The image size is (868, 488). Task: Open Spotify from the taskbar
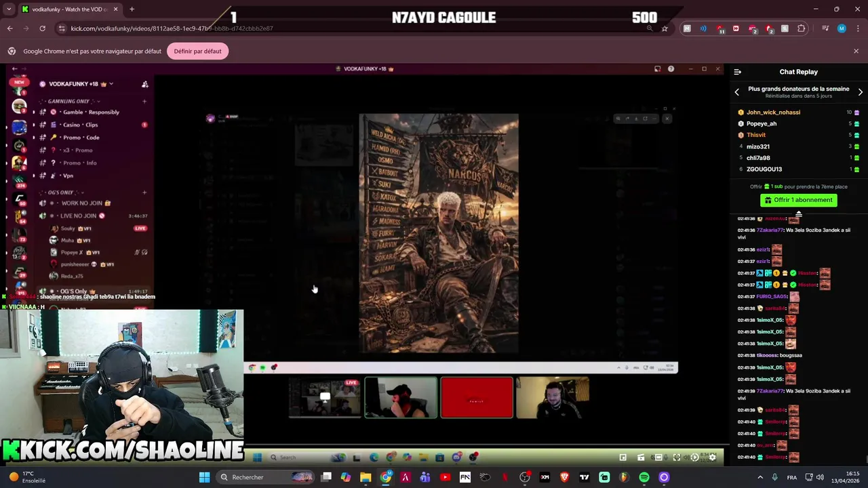(644, 477)
